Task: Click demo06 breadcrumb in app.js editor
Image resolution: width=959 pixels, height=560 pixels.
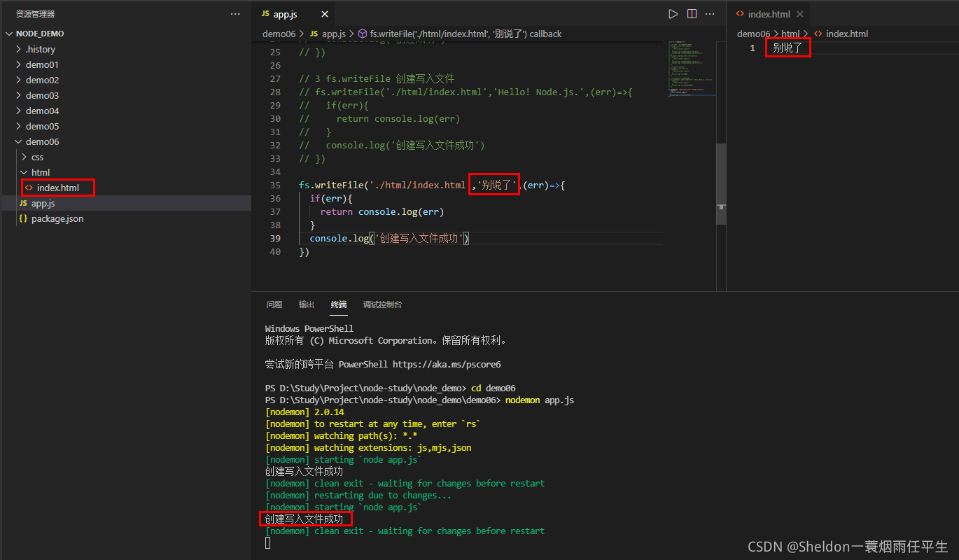Action: (279, 34)
